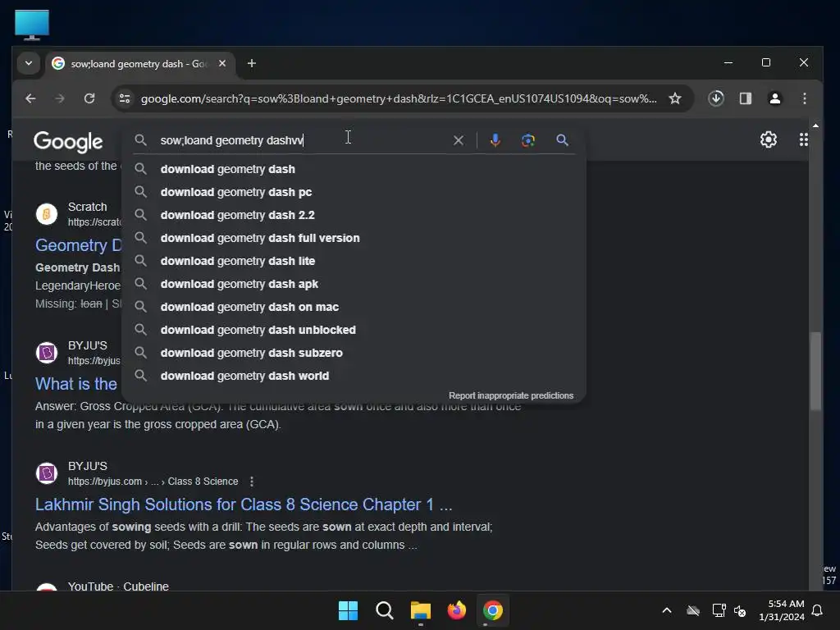Open the What is the BYJU'S result
This screenshot has width=840, height=630.
tap(76, 384)
